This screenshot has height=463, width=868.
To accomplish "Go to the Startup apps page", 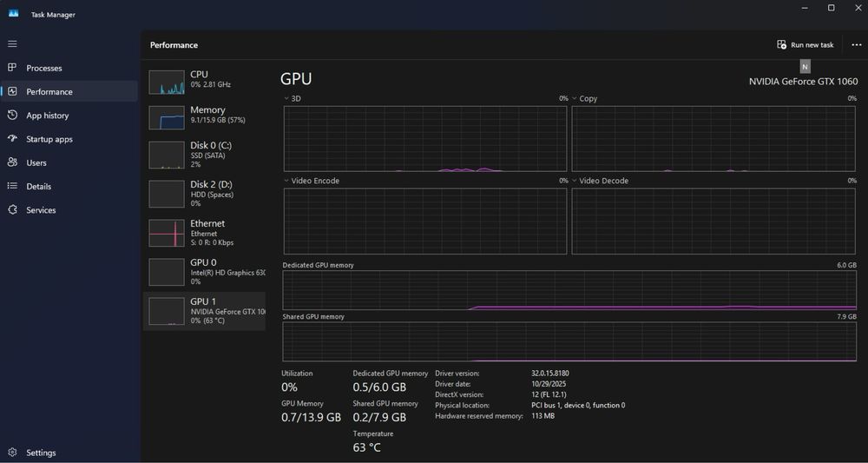I will (69, 139).
